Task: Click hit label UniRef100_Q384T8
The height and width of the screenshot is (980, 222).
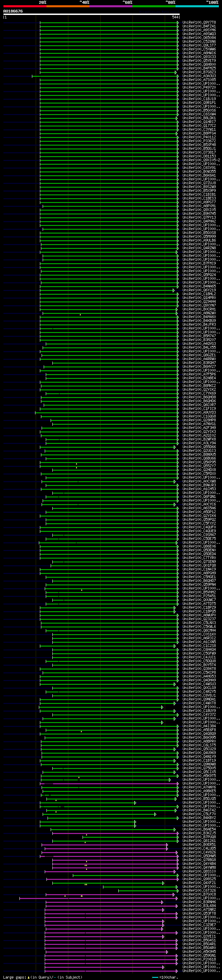Action: click(199, 669)
